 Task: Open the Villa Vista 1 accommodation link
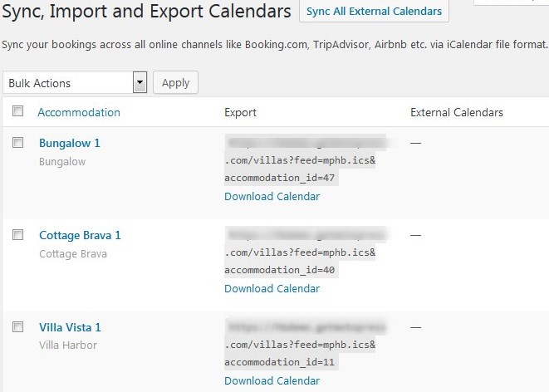[x=70, y=327]
